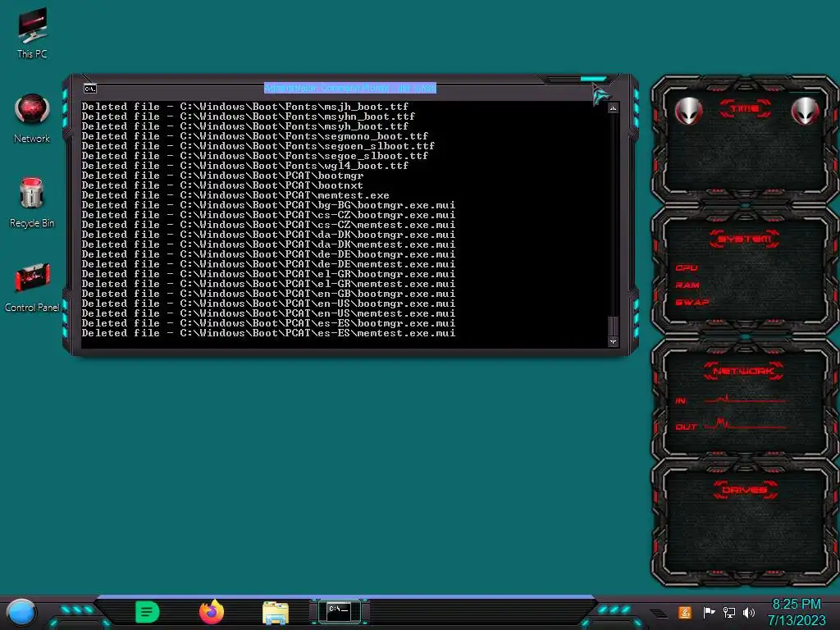Click the cs-CZ\memtest.exe.mui line
Screen dimensions: 840x630
pyautogui.click(x=268, y=225)
